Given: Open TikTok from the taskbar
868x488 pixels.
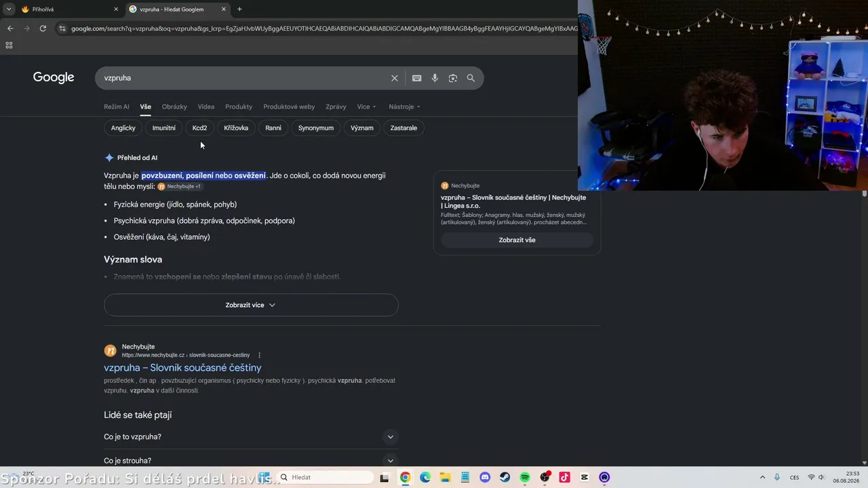Looking at the screenshot, I should (565, 477).
